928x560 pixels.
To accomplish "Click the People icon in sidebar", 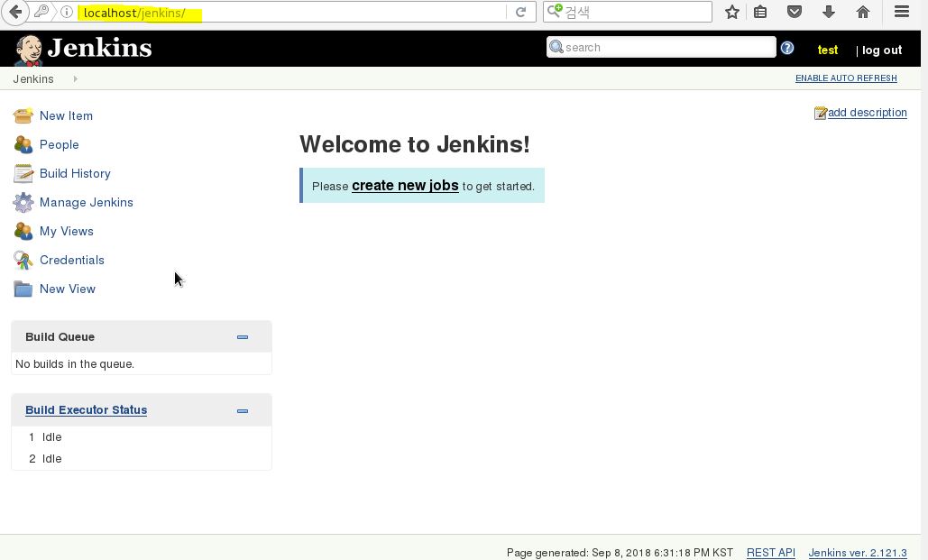I will pyautogui.click(x=23, y=144).
